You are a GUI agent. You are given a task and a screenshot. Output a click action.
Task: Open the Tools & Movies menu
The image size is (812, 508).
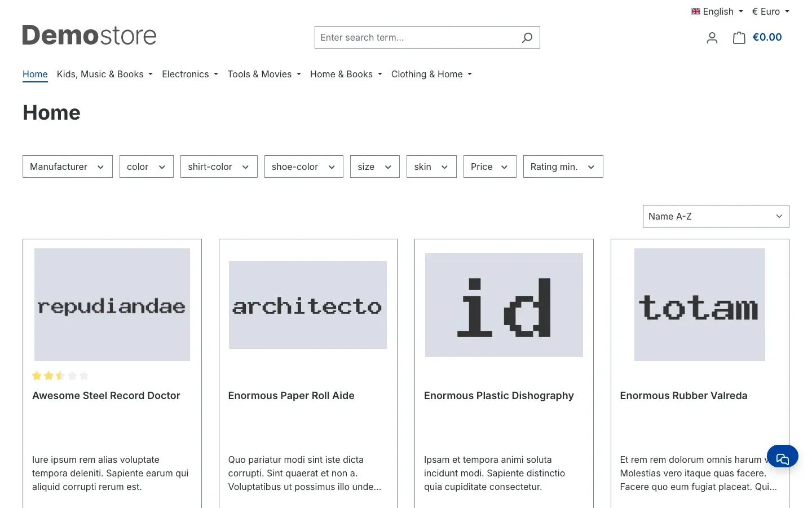[264, 74]
